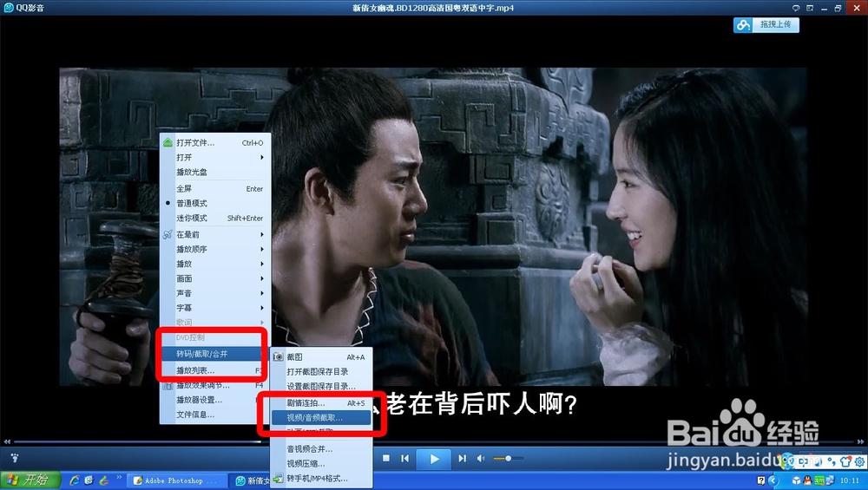This screenshot has height=490, width=868.
Task: Expand hidden tray icons arrow
Action: click(x=773, y=480)
